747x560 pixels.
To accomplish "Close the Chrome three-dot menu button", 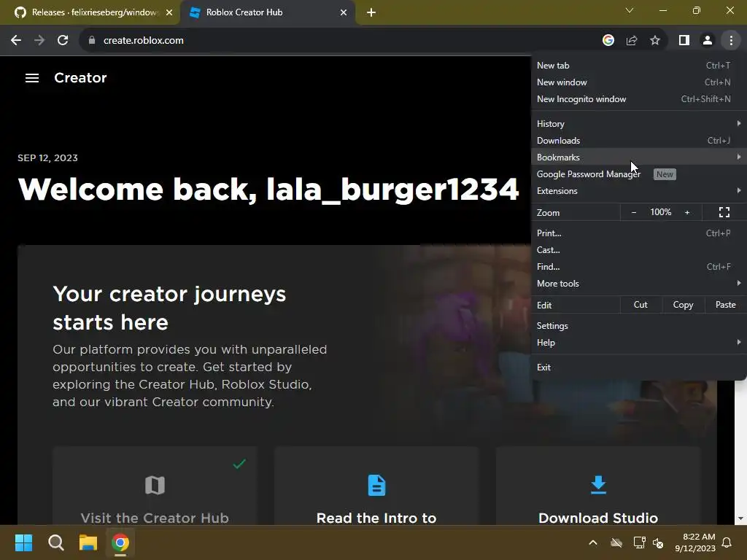I will 731,41.
